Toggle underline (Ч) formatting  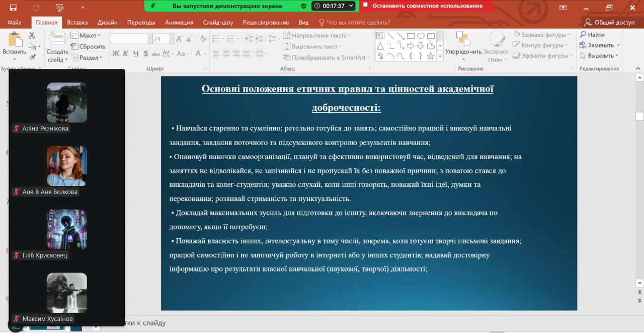(136, 53)
